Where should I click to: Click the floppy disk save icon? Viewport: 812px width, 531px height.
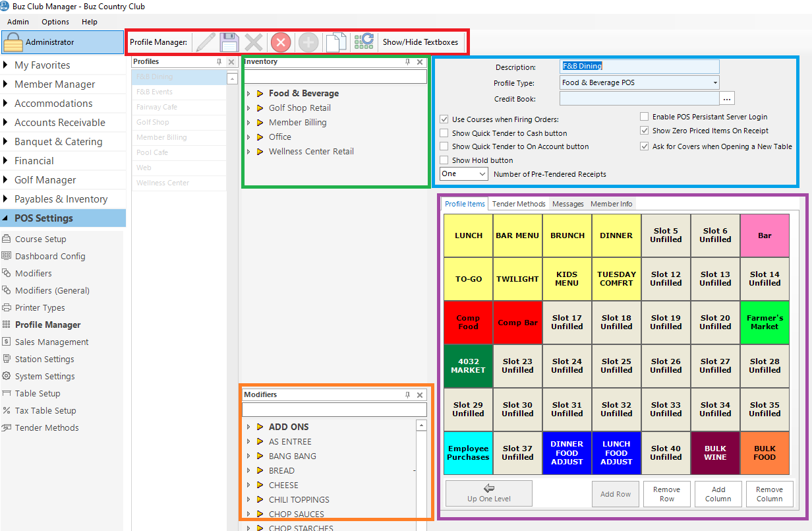(229, 42)
